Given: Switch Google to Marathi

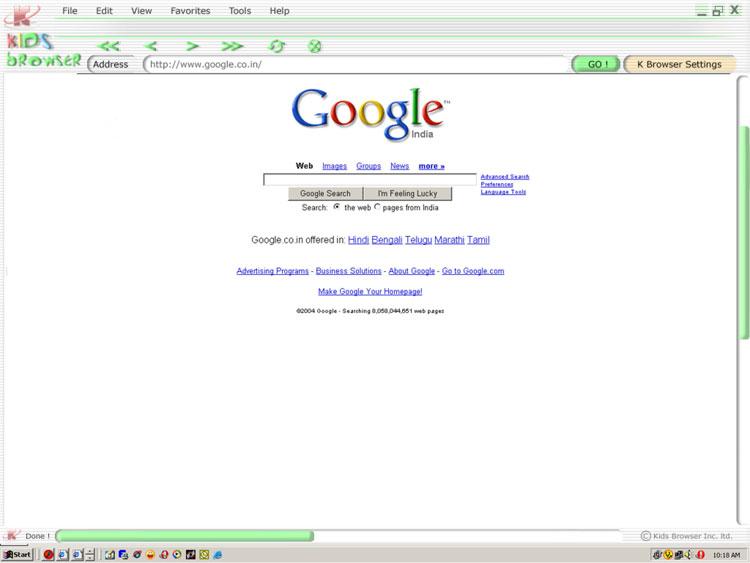Looking at the screenshot, I should click(449, 240).
